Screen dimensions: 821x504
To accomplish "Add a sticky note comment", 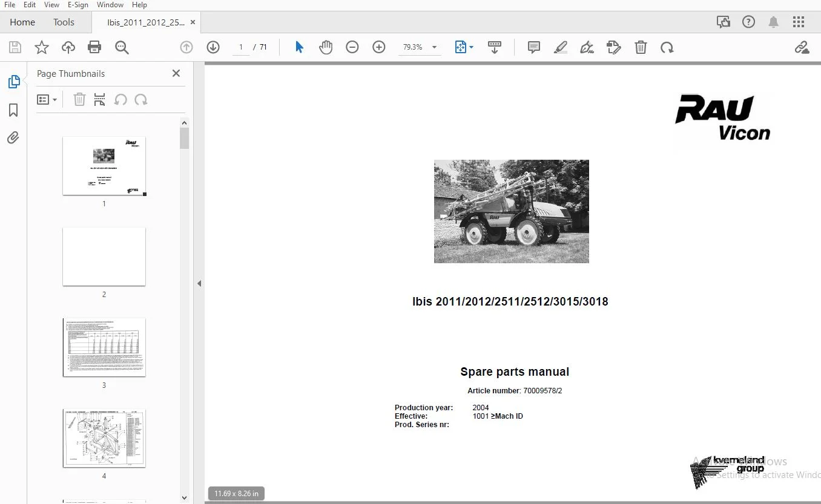I will coord(534,47).
